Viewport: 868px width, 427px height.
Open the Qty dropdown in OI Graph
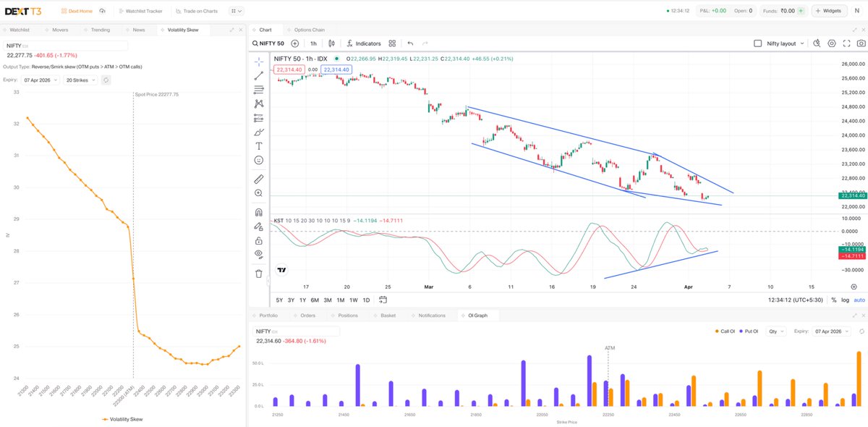[778, 331]
